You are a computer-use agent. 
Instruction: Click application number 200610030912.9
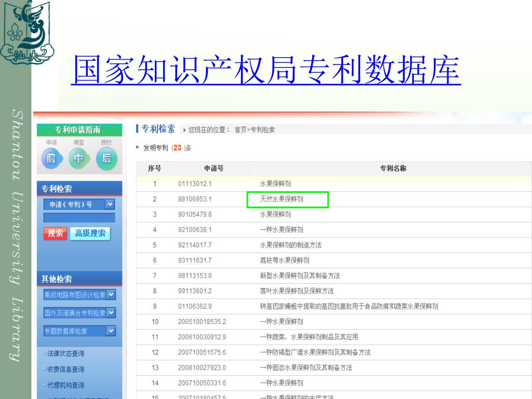pos(202,337)
